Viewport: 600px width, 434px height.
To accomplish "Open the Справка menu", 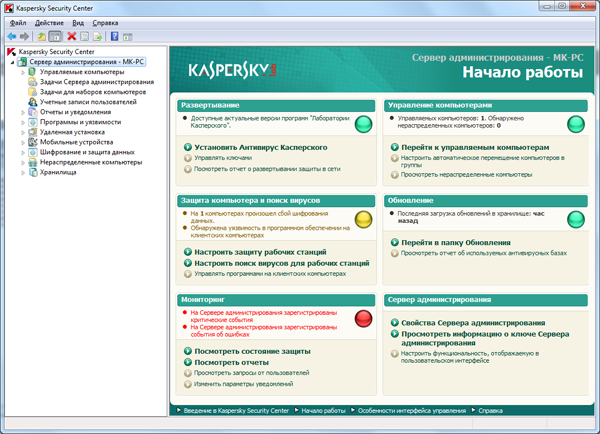I will tap(105, 23).
